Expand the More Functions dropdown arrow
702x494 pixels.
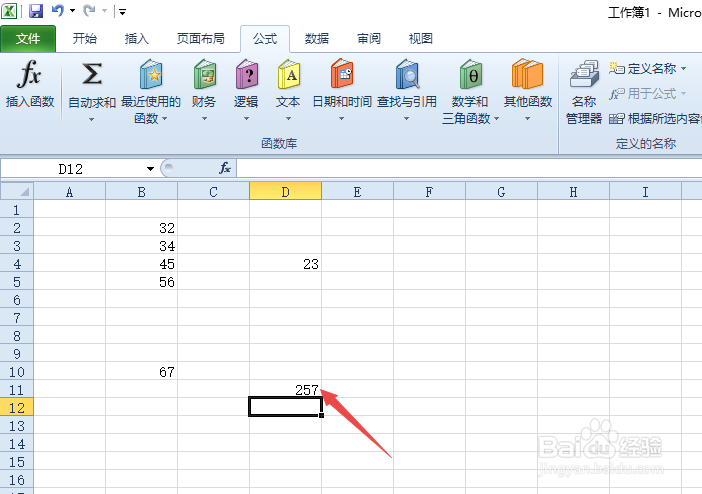[x=527, y=119]
